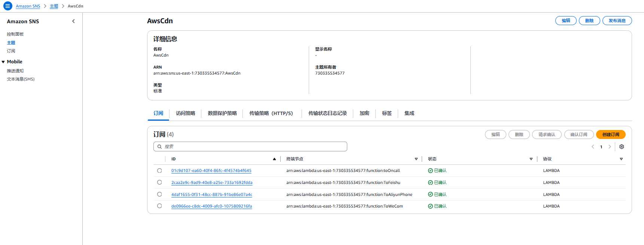Open 主题 breadcrumb link
Image resolution: width=644 pixels, height=245 pixels.
(54, 6)
